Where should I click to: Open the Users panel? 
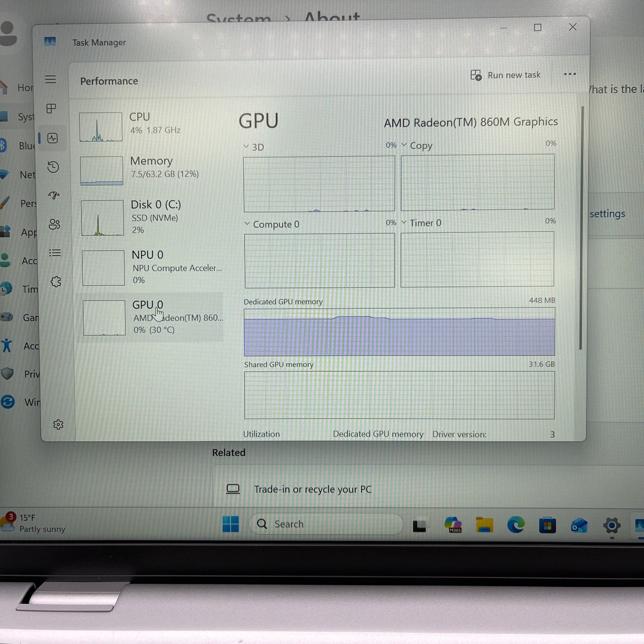(x=54, y=225)
